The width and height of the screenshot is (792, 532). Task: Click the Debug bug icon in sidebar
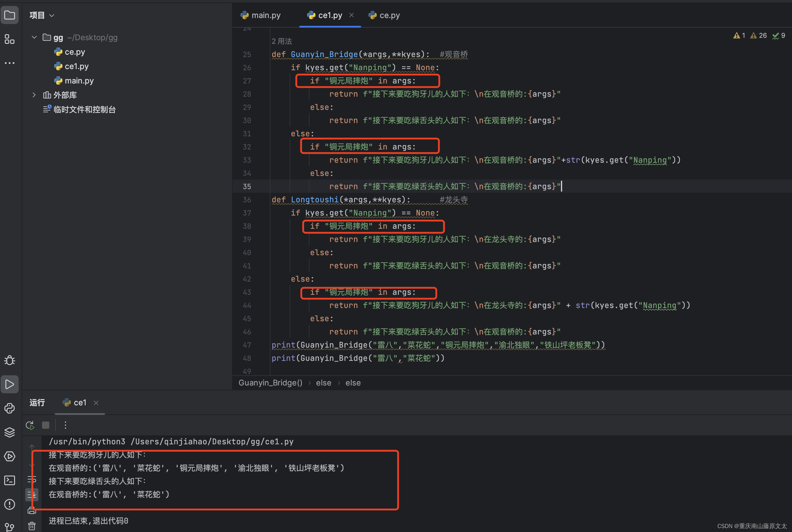coord(10,360)
